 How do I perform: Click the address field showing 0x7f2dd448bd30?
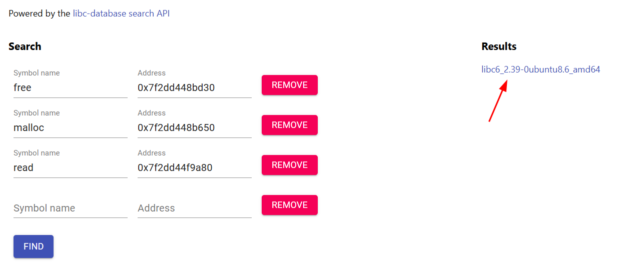coord(194,88)
